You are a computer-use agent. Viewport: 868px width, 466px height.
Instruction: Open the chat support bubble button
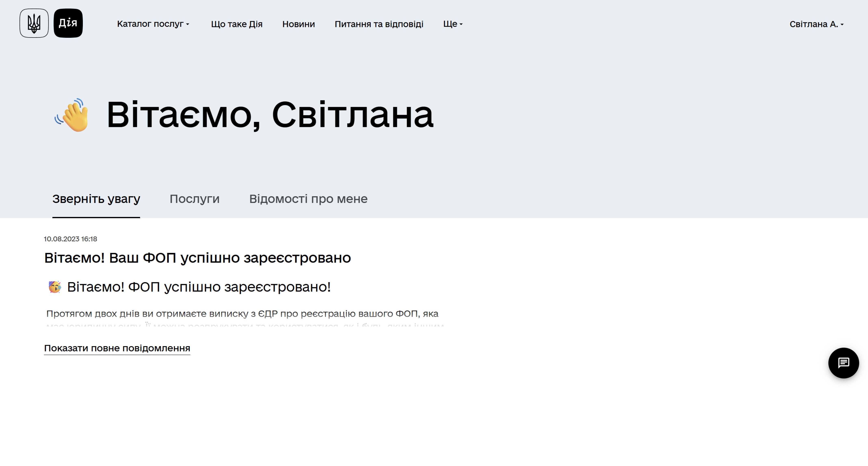pyautogui.click(x=843, y=363)
